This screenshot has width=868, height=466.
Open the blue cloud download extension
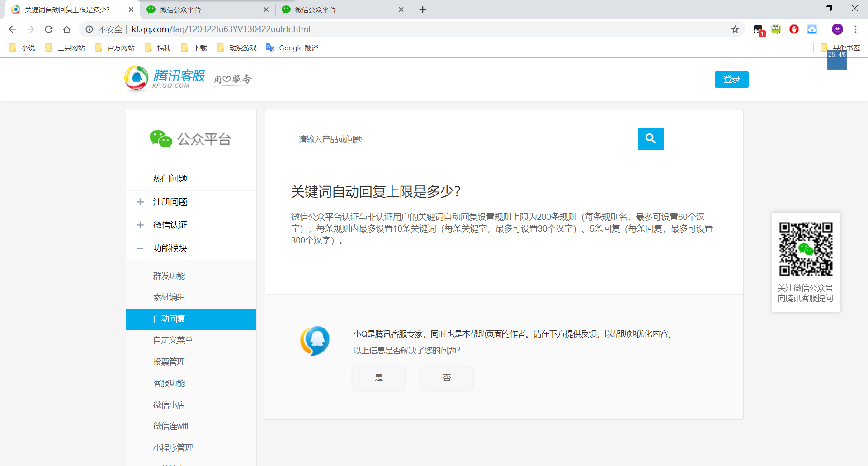[x=812, y=29]
